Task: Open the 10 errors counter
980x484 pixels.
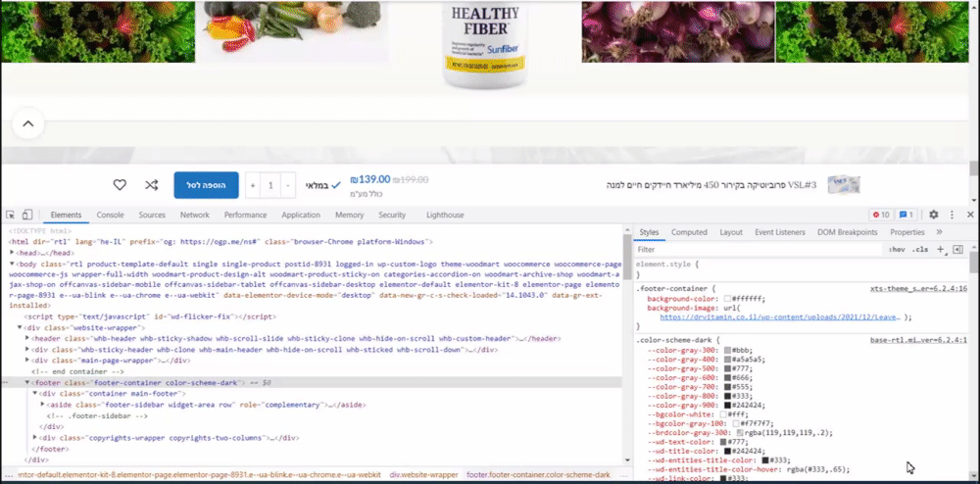Action: (x=881, y=215)
